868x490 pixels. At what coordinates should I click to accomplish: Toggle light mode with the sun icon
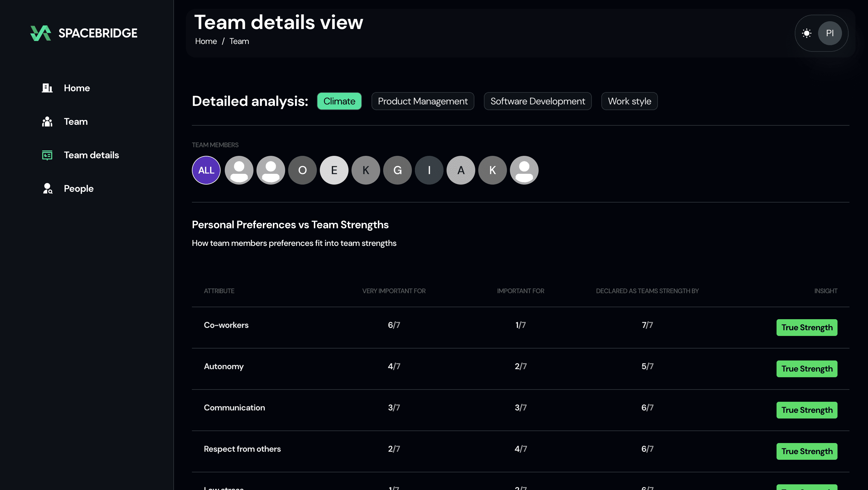(807, 33)
